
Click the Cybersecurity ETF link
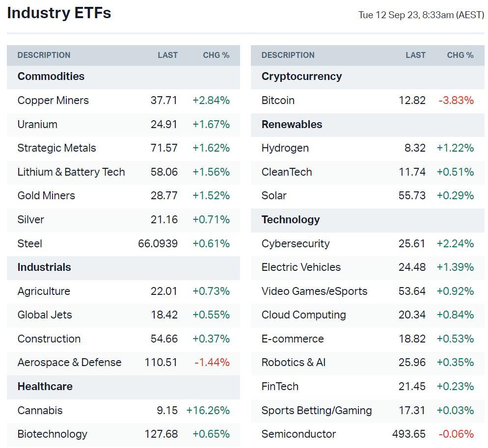pyautogui.click(x=296, y=244)
